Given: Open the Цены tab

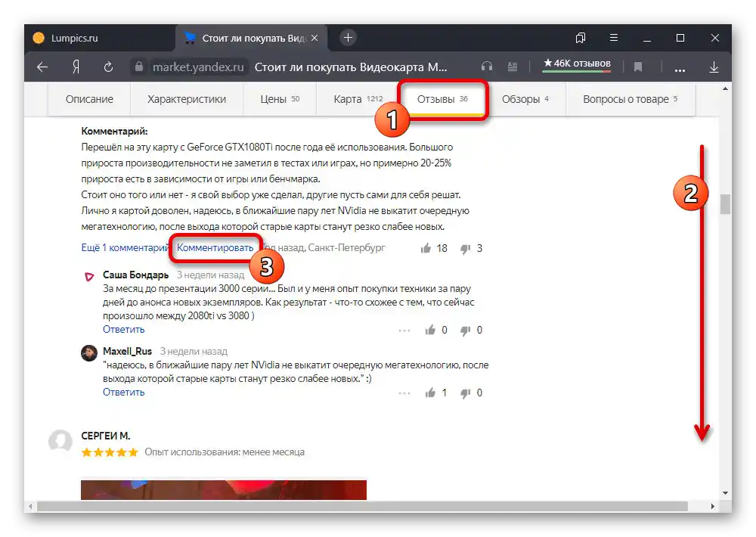Looking at the screenshot, I should click(x=280, y=99).
